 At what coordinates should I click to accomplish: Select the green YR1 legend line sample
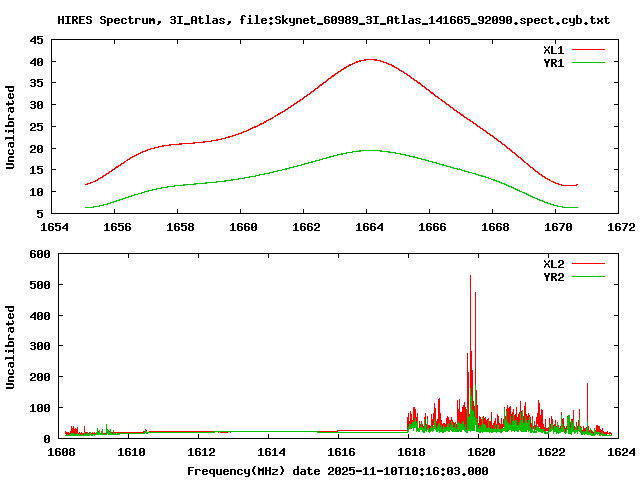pyautogui.click(x=589, y=62)
